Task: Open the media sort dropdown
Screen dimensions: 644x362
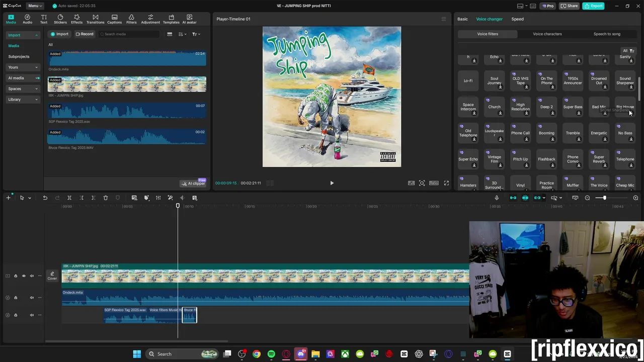Action: (x=182, y=34)
